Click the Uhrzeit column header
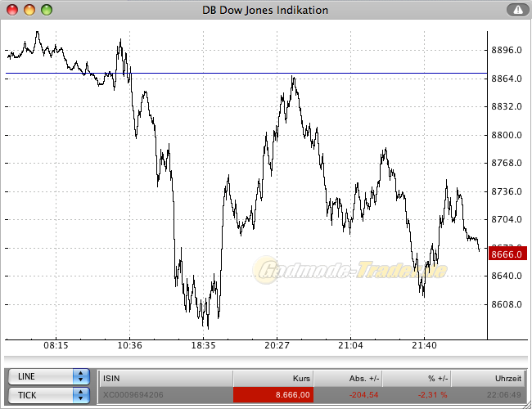 (x=488, y=379)
